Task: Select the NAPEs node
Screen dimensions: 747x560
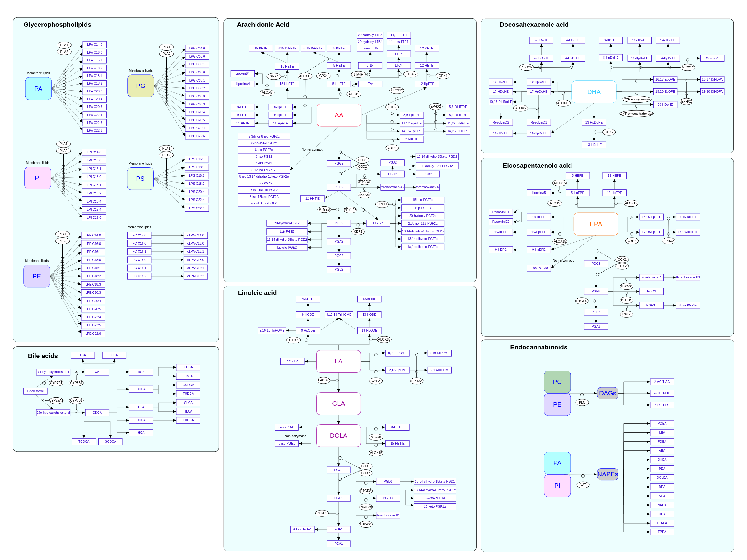Action: [607, 474]
